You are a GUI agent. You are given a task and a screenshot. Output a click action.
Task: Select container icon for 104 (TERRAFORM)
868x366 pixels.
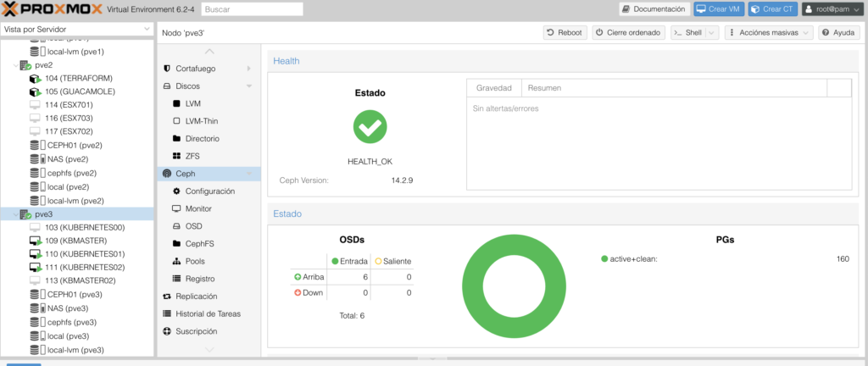tap(36, 79)
